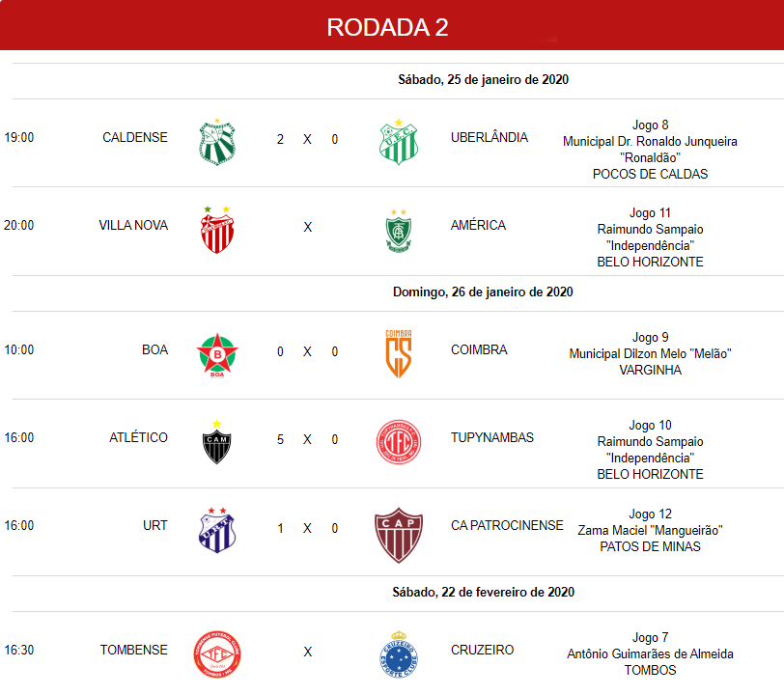Select the CAP Patrocinense maroon shield
This screenshot has width=784, height=695.
click(x=399, y=535)
